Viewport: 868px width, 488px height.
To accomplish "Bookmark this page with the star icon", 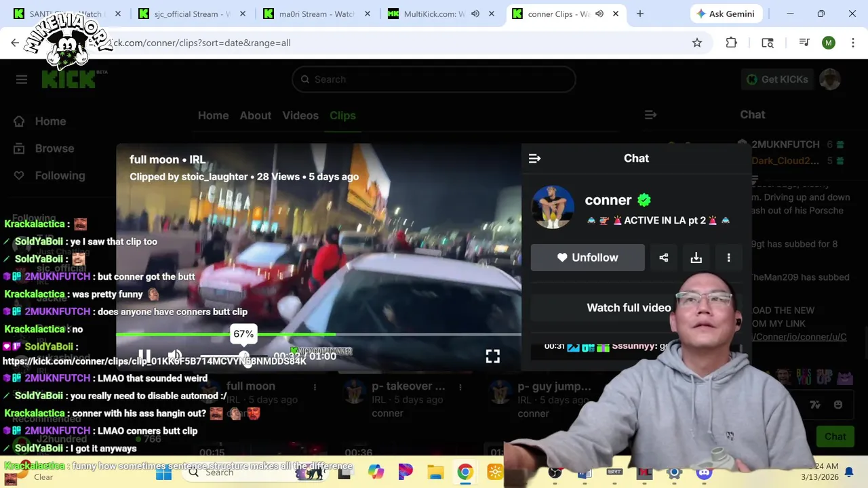I will point(697,43).
